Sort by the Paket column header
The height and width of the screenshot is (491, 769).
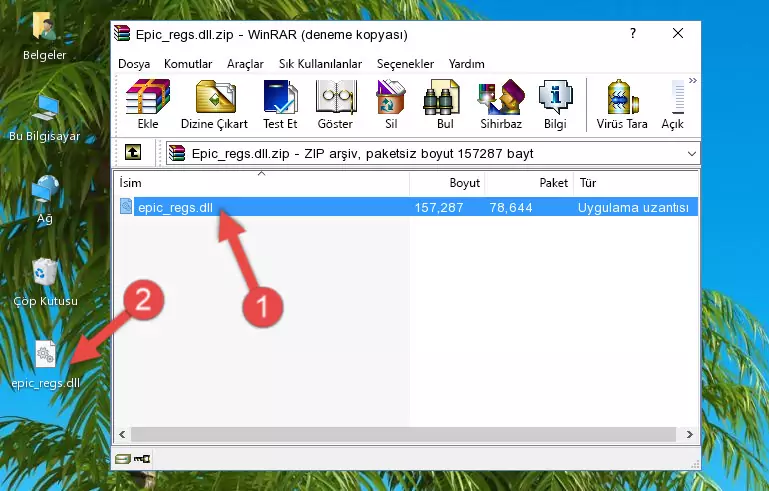point(529,183)
